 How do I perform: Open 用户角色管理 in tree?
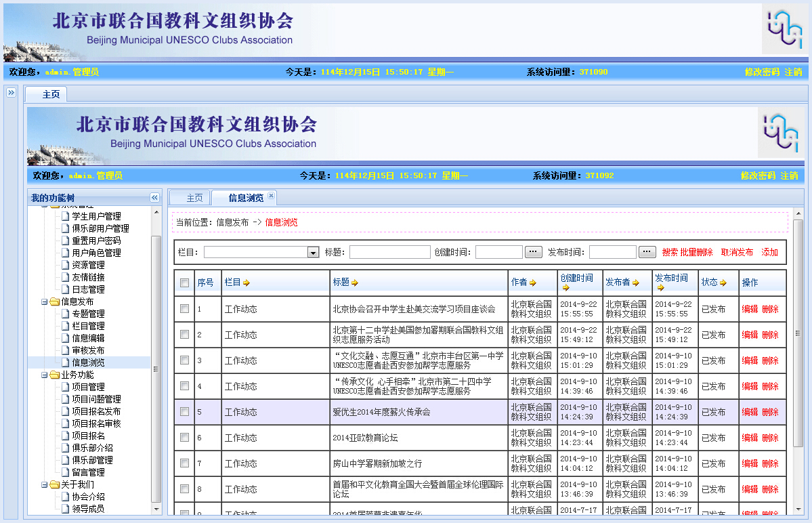pos(96,253)
